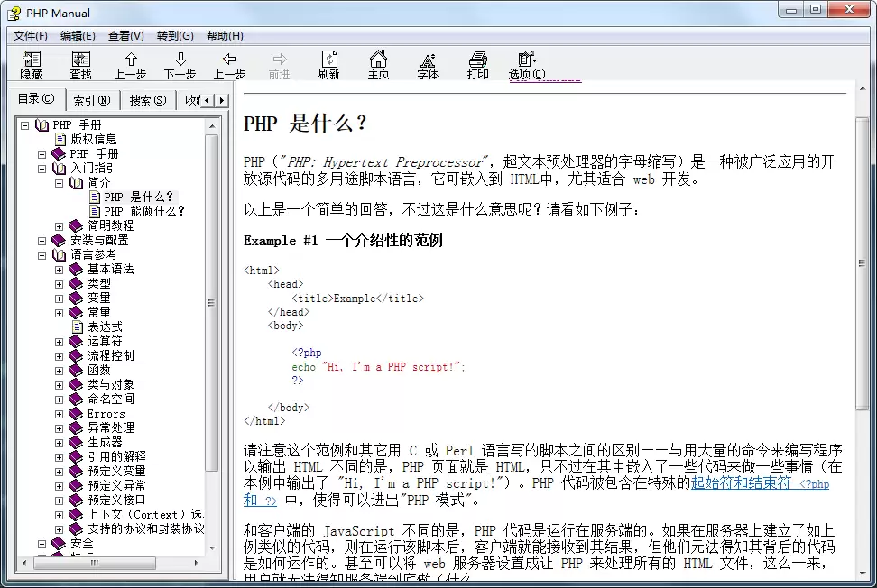Viewport: 877px width, 588px height.
Task: Click the tree pane vertical scrollbar thumb
Action: (211, 302)
